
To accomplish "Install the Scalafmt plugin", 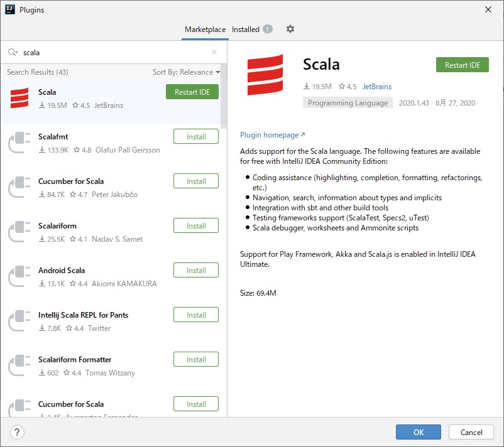I will 194,136.
